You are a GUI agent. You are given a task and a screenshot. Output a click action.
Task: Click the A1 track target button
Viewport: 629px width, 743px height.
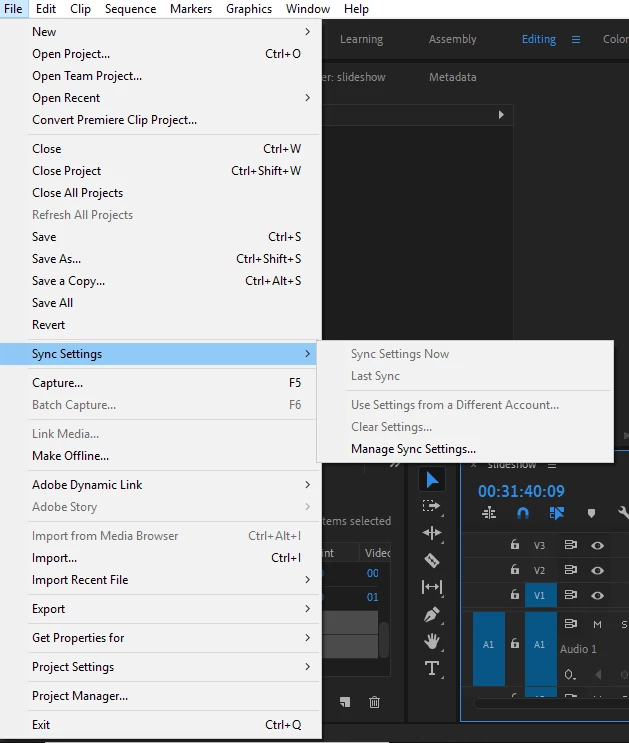point(540,649)
